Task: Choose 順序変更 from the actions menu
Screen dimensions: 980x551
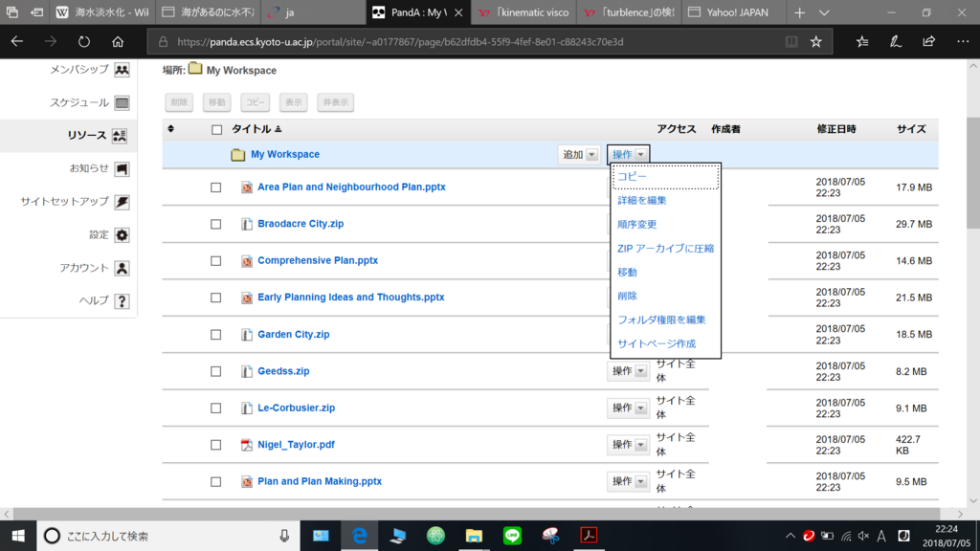Action: coord(666,224)
